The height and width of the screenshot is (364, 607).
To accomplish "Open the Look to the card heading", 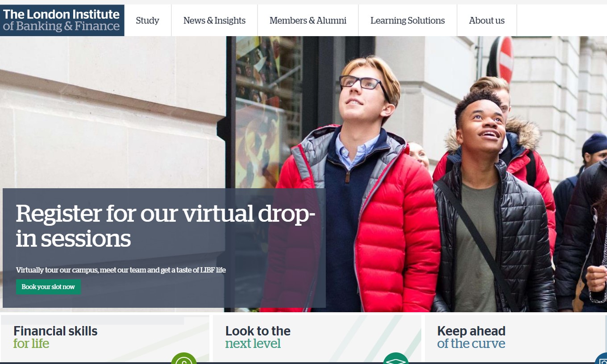I will (x=258, y=331).
